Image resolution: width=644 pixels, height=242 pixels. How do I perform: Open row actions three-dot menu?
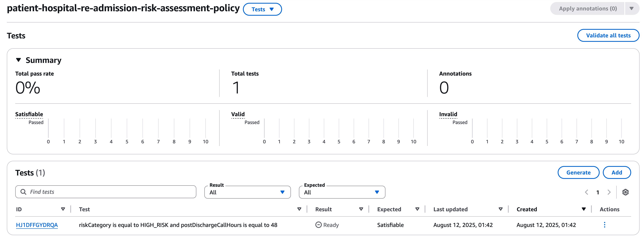click(x=604, y=225)
